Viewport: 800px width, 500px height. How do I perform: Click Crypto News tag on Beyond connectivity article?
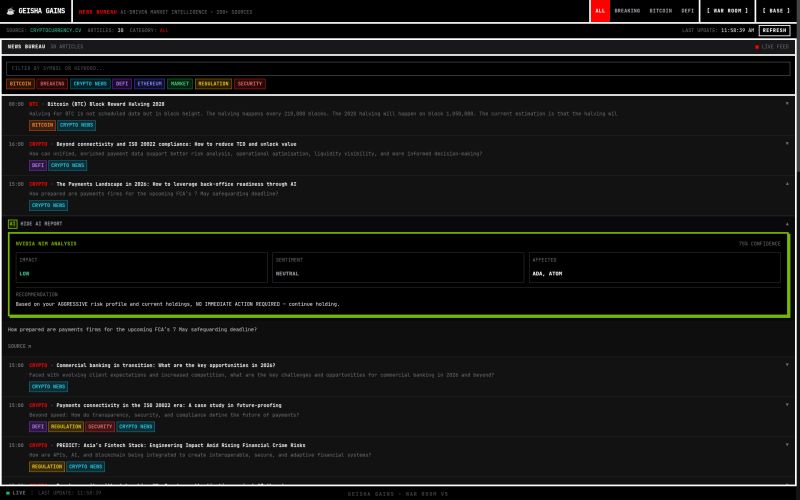click(x=68, y=165)
